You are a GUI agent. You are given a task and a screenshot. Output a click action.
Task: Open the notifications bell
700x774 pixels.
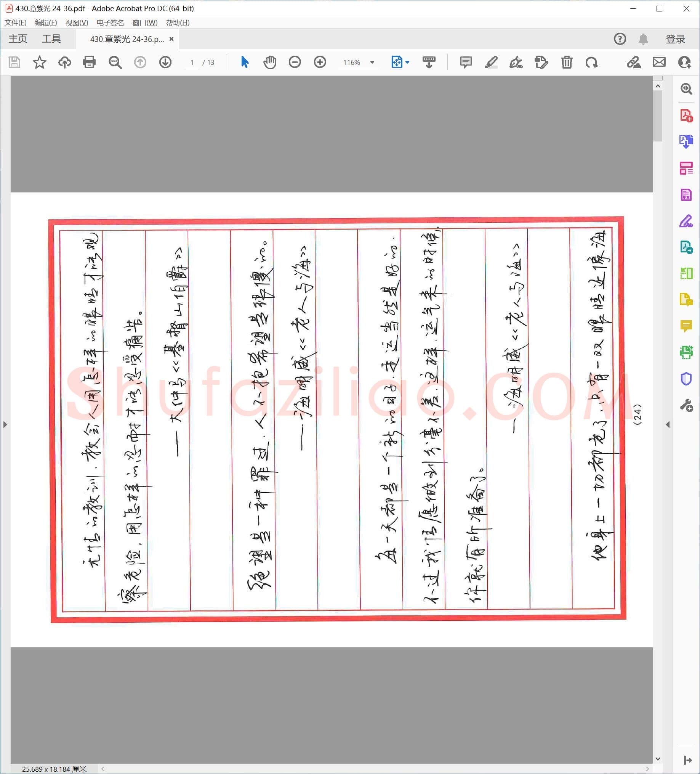[644, 39]
